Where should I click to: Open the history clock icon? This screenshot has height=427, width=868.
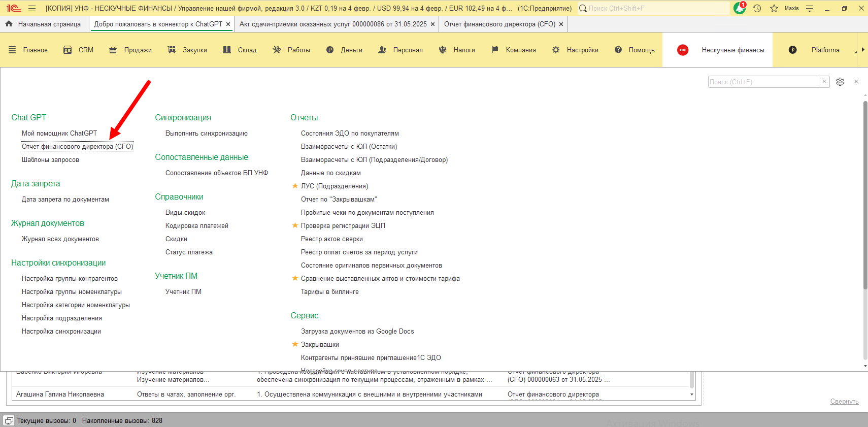(757, 8)
